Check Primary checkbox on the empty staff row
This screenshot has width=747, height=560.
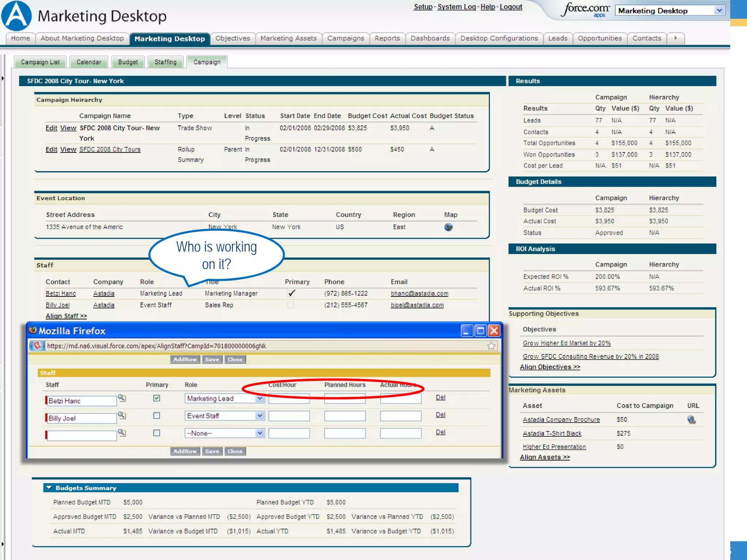pyautogui.click(x=156, y=433)
